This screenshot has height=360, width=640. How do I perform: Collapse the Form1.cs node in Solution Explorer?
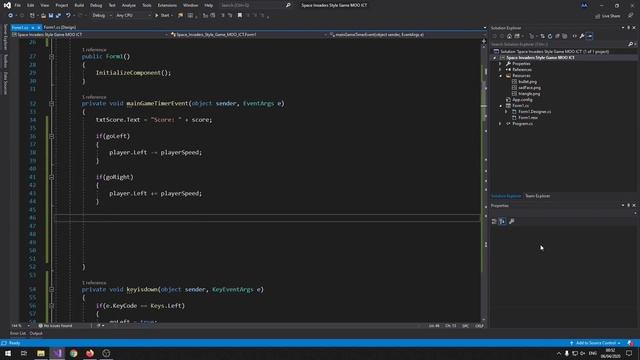[x=500, y=106]
